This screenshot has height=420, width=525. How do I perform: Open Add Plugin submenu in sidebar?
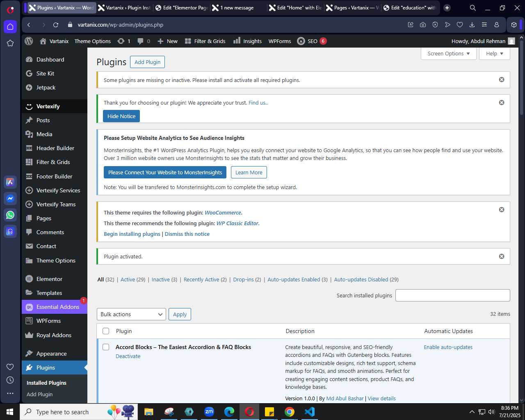[x=40, y=394]
